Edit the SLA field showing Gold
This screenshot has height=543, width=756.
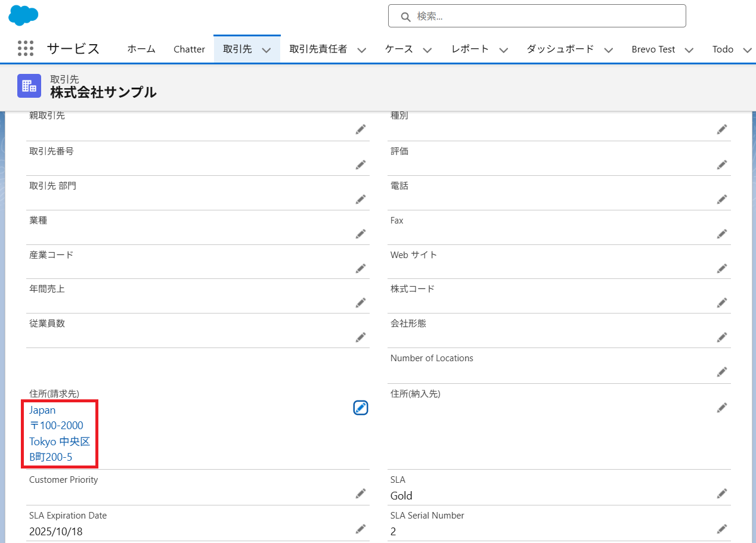[x=721, y=493]
